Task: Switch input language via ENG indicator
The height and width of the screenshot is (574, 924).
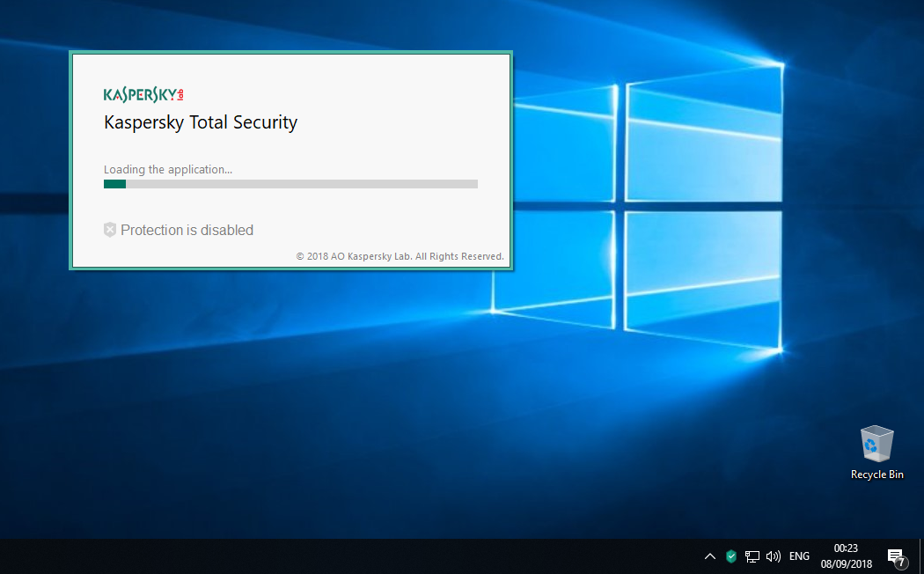Action: click(x=799, y=556)
